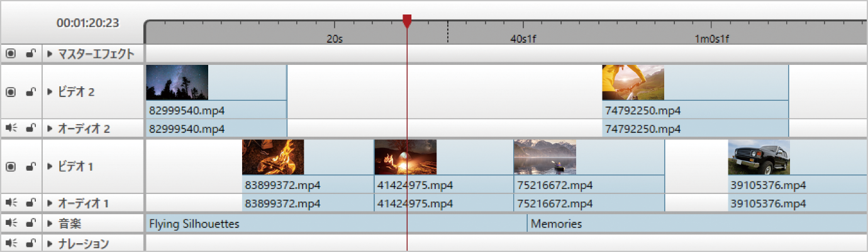Expand the ビデオ 1 track

[x=50, y=167]
